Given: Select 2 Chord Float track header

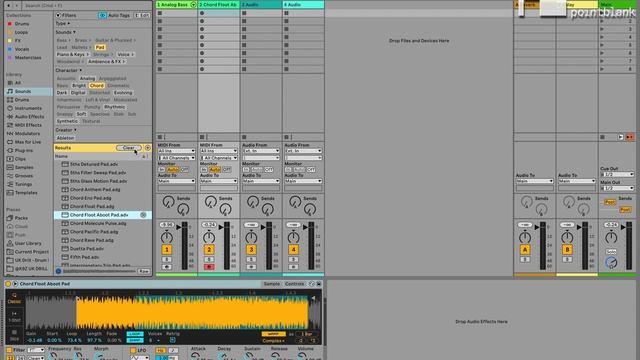Looking at the screenshot, I should coord(219,4).
